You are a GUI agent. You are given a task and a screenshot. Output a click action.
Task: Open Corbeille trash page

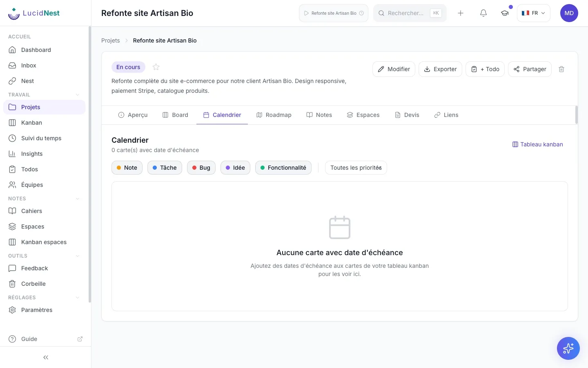44,284
